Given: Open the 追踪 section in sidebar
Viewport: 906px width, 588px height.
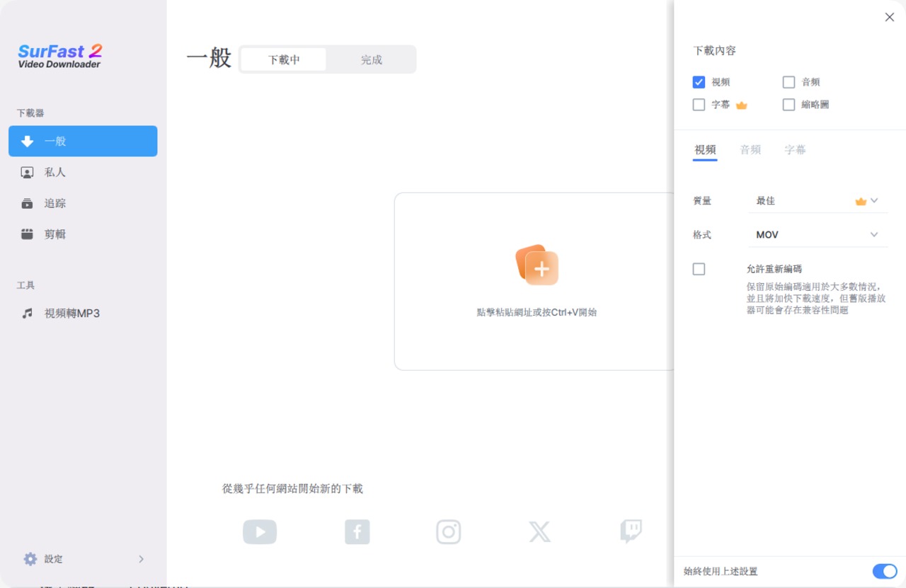Looking at the screenshot, I should pos(55,204).
